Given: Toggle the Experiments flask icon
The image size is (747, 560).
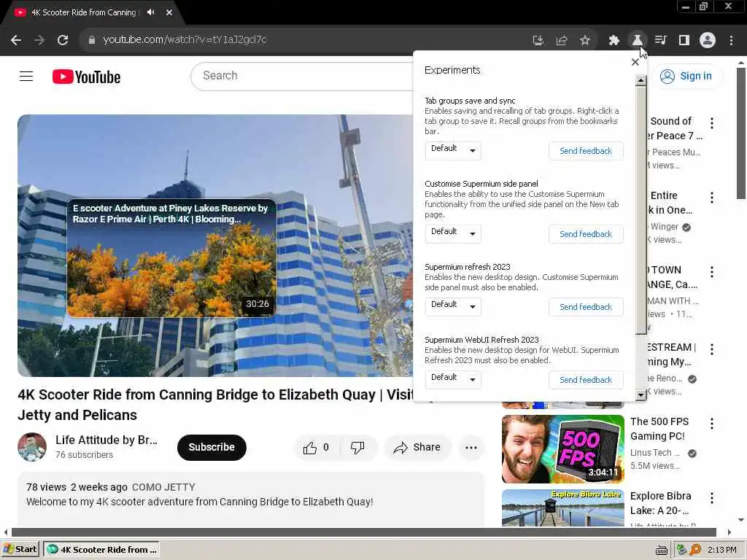Looking at the screenshot, I should click(x=637, y=41).
